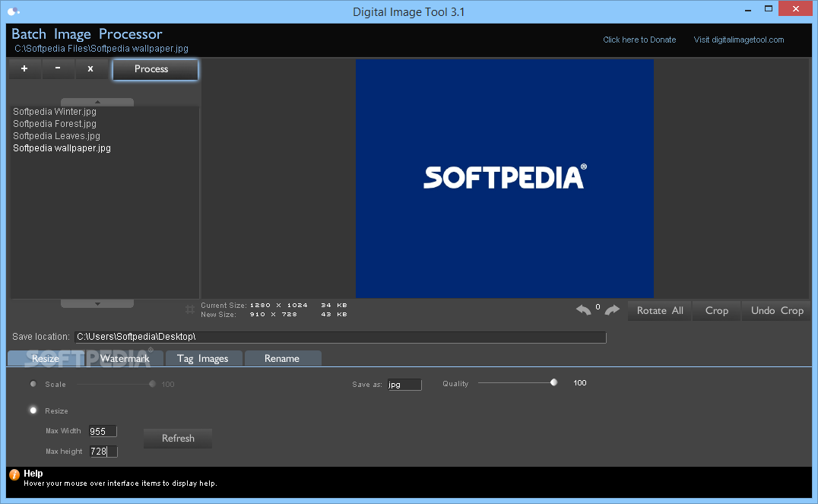Select Softpedia wallpaper.jpg in the file list
This screenshot has width=818, height=504.
pos(62,148)
